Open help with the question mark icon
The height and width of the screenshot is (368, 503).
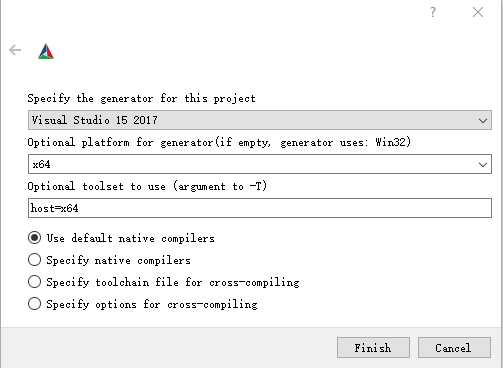point(433,12)
